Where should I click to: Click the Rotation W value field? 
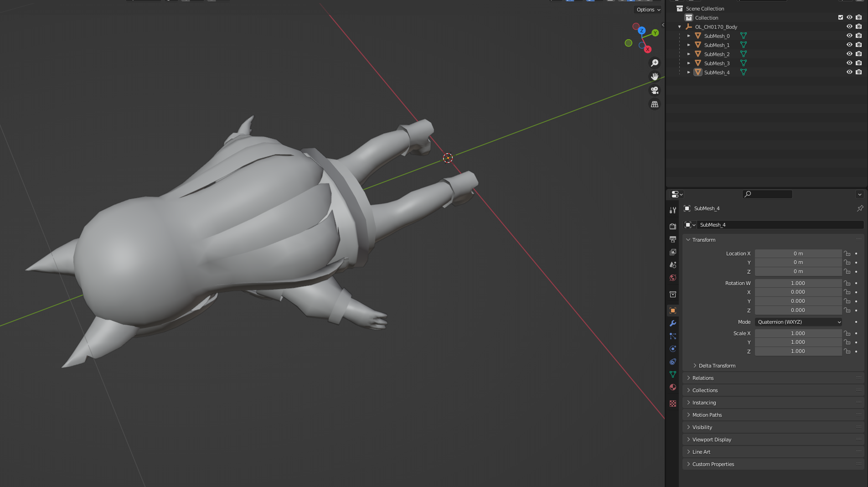798,283
